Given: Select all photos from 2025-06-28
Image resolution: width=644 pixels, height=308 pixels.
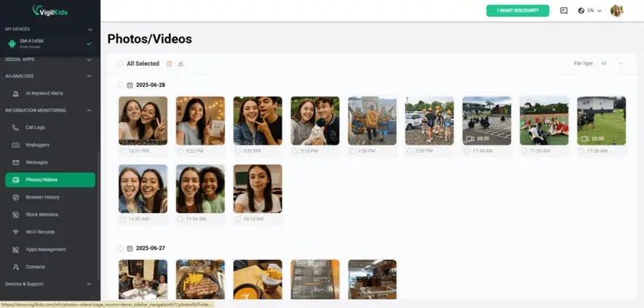Looking at the screenshot, I should tap(120, 85).
